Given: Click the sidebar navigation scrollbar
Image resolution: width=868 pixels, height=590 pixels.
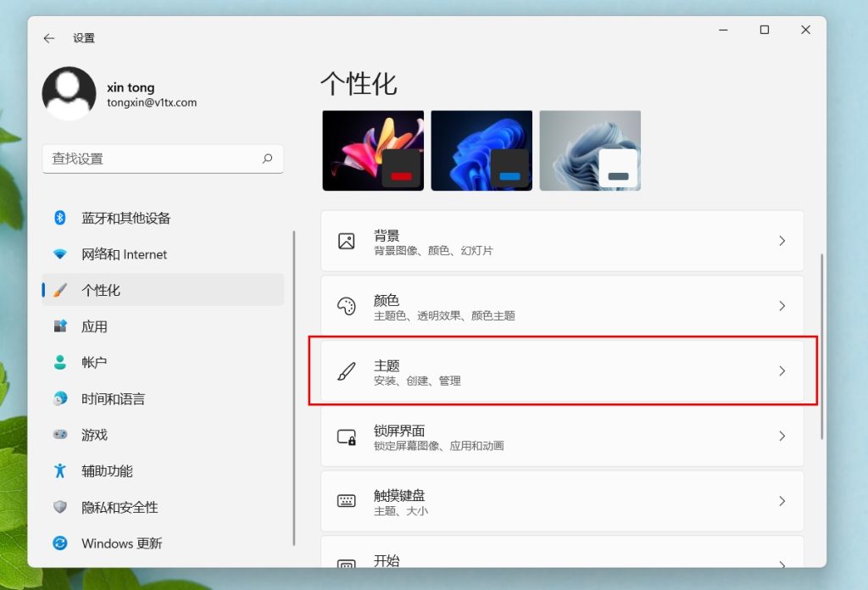Looking at the screenshot, I should (x=294, y=388).
